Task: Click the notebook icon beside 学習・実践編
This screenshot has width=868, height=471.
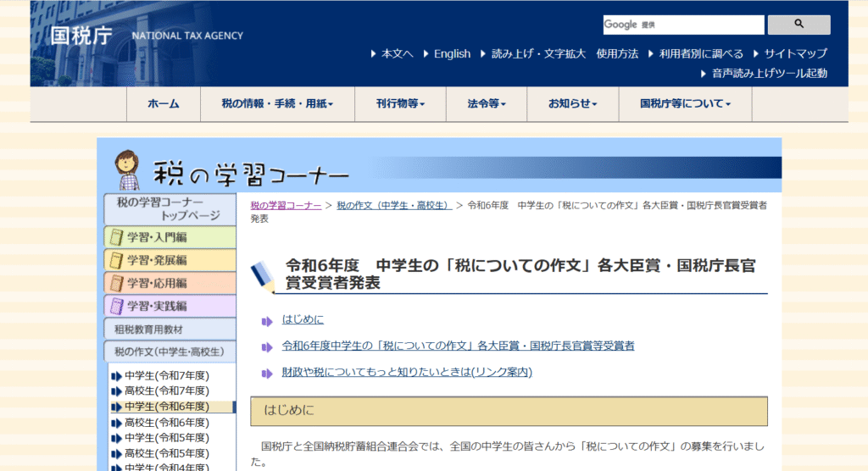Action: click(115, 306)
